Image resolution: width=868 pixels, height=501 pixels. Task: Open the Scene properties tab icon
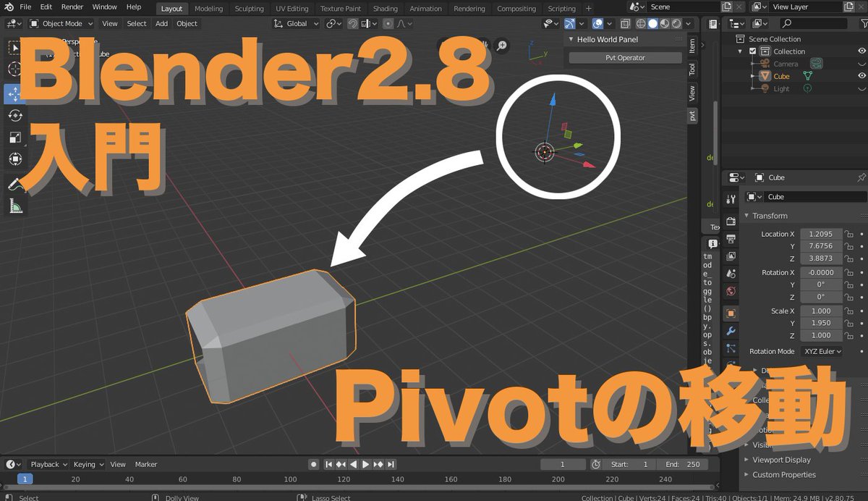pos(731,274)
